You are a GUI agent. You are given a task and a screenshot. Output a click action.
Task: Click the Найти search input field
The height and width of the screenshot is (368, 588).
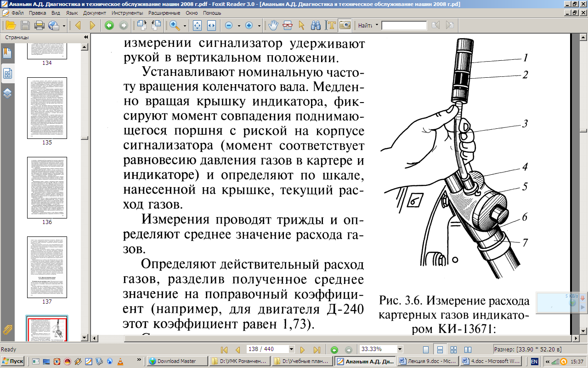pos(404,26)
